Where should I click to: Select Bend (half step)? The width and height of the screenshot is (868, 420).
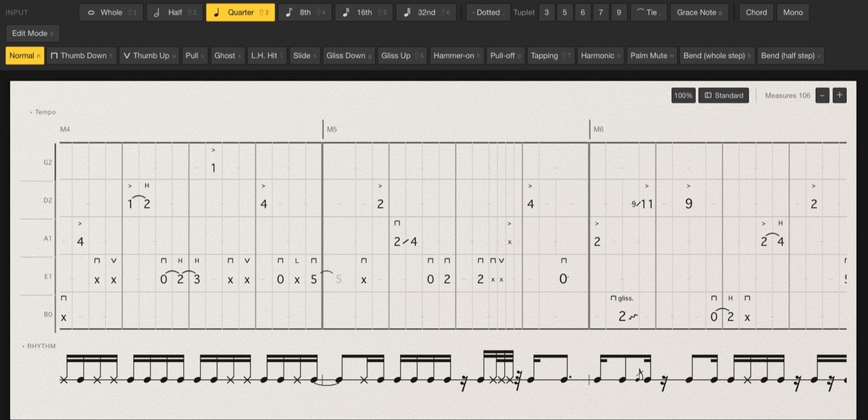point(791,56)
